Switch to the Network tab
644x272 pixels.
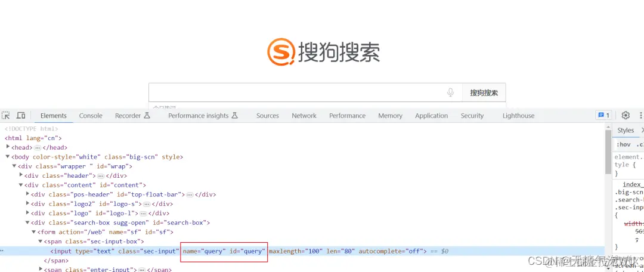point(304,116)
